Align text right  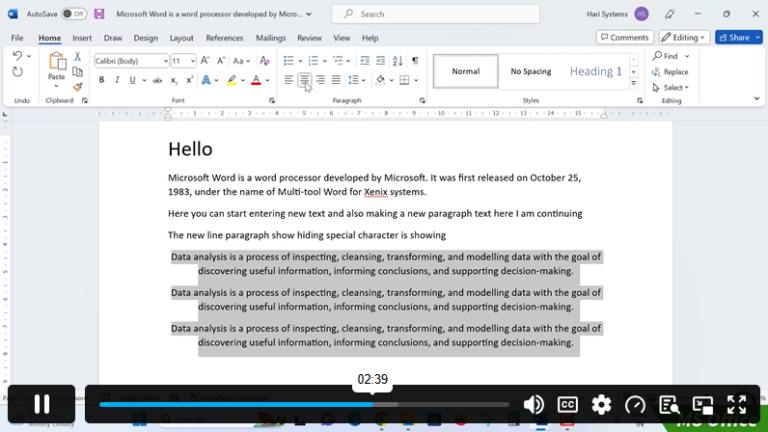[320, 80]
